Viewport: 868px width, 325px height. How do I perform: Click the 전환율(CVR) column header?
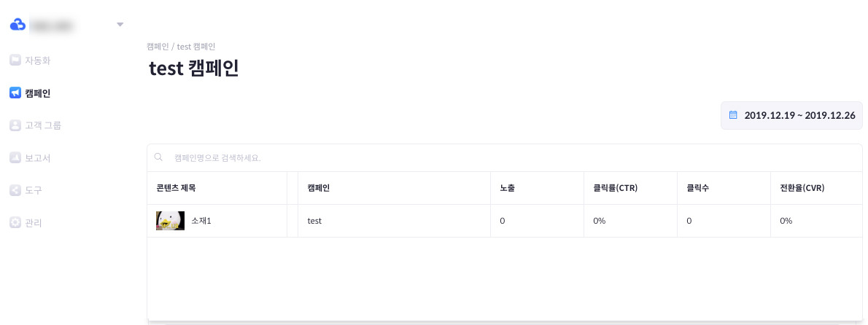coord(802,188)
